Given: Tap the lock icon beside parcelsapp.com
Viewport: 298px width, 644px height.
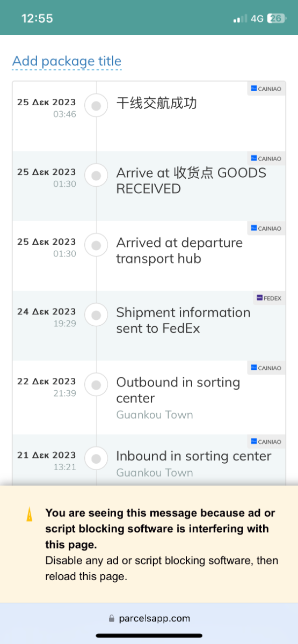Looking at the screenshot, I should point(112,618).
